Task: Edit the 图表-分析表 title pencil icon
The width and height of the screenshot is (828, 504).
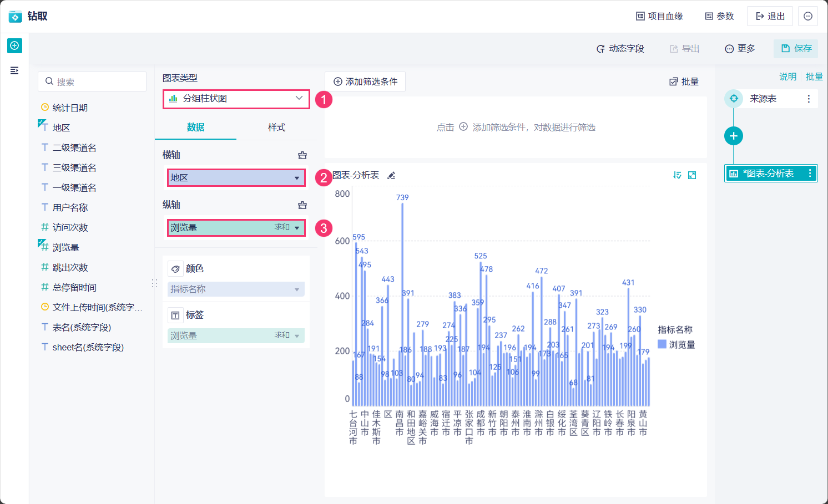Action: (x=391, y=175)
